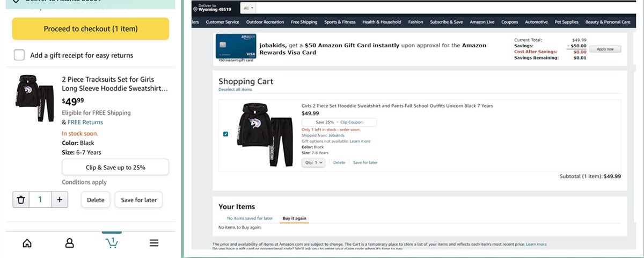
Task: Tap the cart icon in bottom bar
Action: point(112,243)
